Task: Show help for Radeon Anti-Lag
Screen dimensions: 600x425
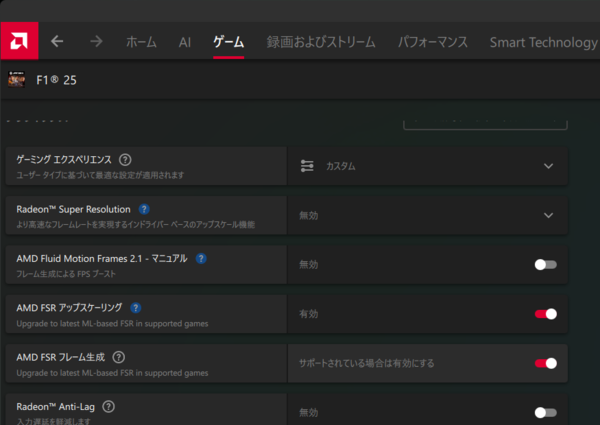Action: (x=109, y=407)
